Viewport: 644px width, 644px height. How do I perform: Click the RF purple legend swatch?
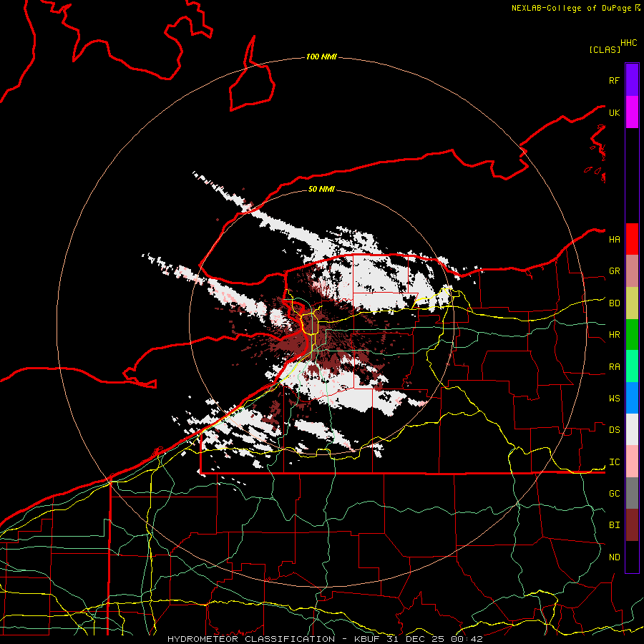pos(632,80)
